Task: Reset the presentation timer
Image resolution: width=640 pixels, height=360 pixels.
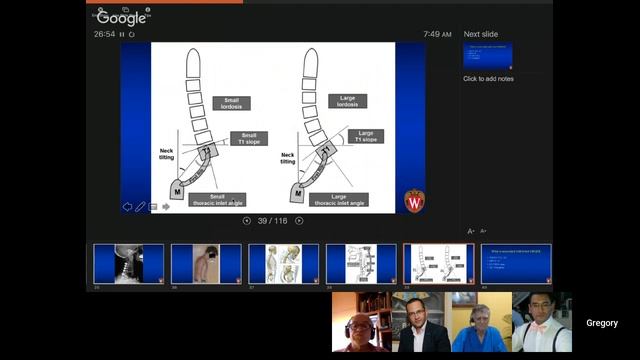Action: point(131,34)
